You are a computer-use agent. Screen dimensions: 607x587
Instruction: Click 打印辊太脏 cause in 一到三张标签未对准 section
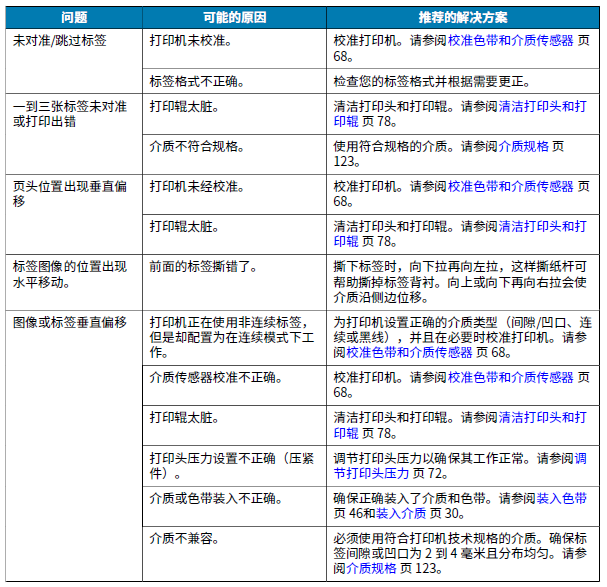click(234, 114)
